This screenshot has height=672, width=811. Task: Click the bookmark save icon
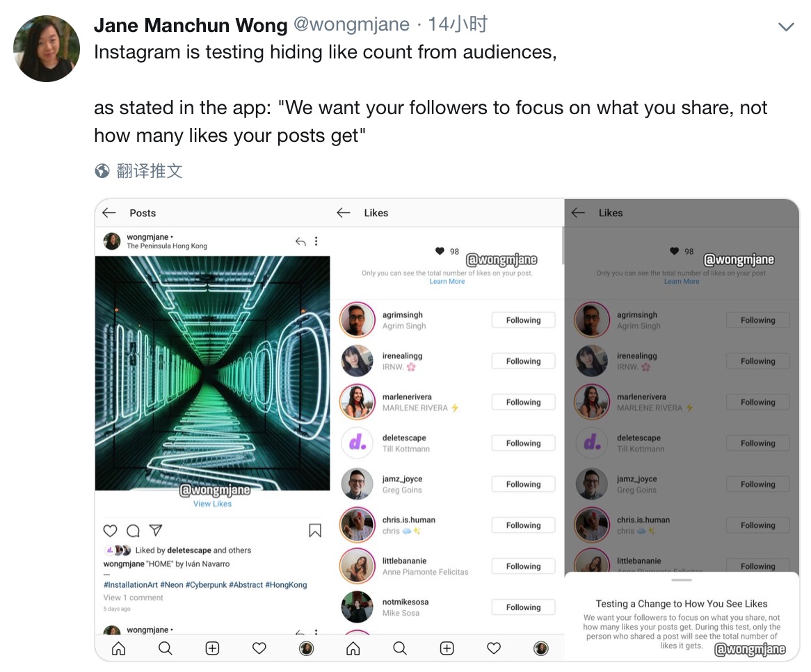(315, 531)
